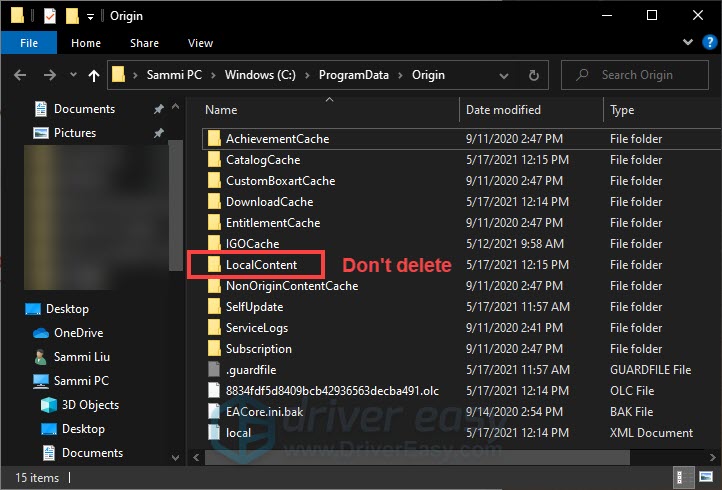Open pinned Documents in Quick access
The height and width of the screenshot is (490, 722).
click(84, 109)
